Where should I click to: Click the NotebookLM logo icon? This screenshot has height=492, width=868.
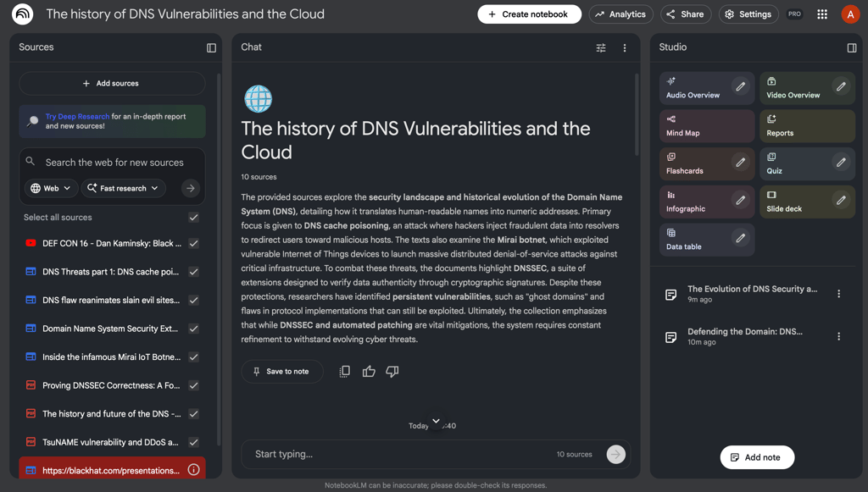click(x=23, y=14)
